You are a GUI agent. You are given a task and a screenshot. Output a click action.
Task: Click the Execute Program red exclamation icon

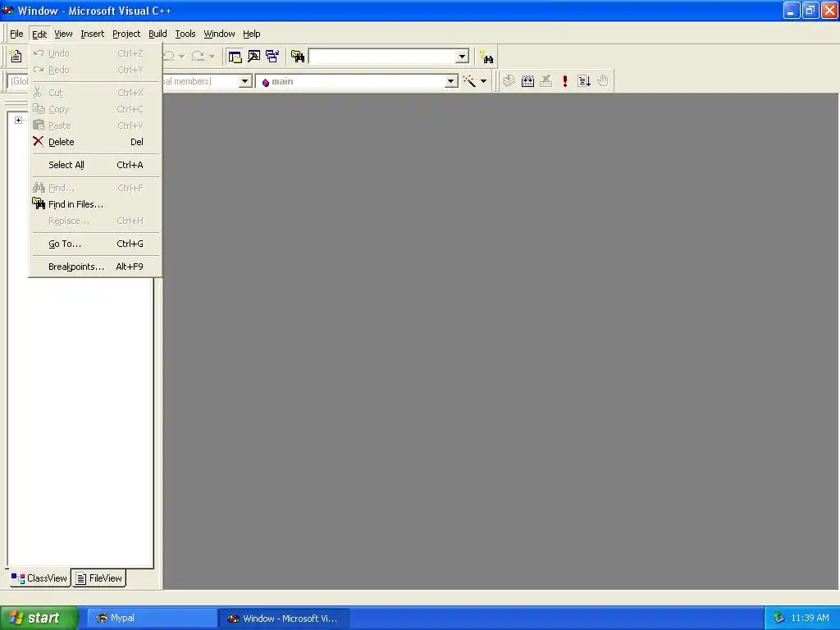coord(564,81)
